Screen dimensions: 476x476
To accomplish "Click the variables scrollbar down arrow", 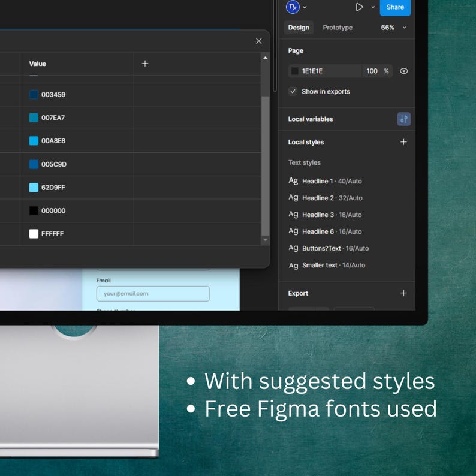I will tap(266, 240).
